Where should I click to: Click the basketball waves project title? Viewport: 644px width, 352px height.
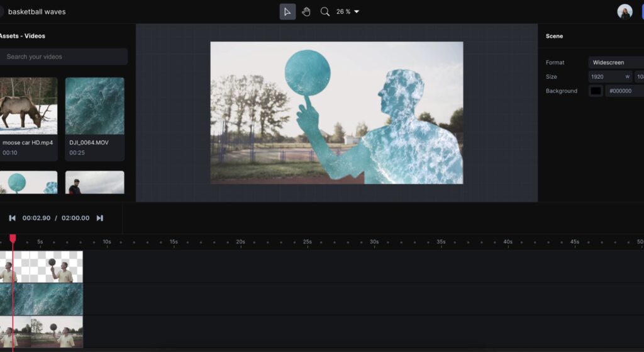36,12
